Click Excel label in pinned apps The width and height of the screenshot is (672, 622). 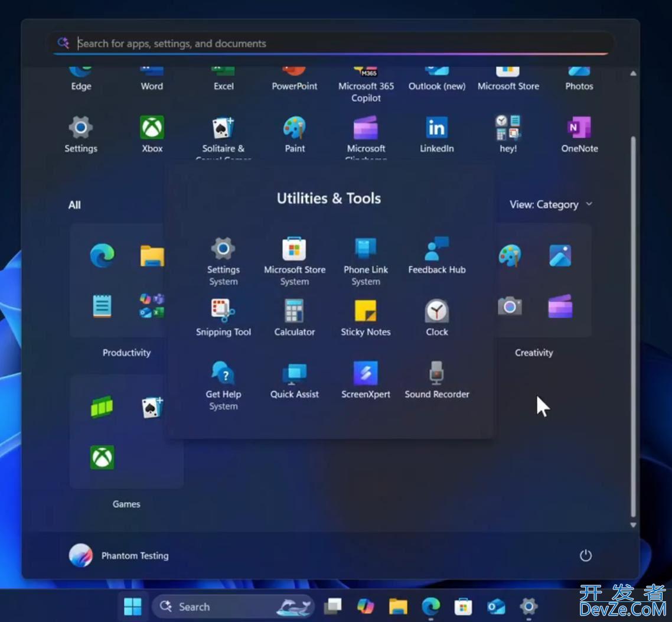pos(224,86)
